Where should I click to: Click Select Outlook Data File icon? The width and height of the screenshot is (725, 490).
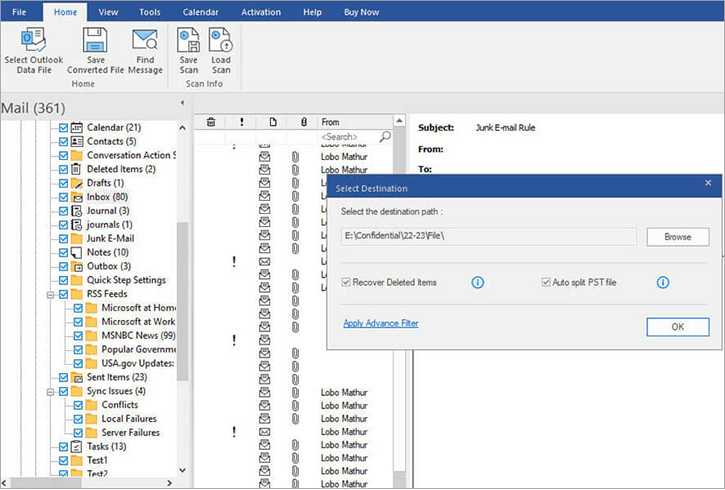point(35,42)
